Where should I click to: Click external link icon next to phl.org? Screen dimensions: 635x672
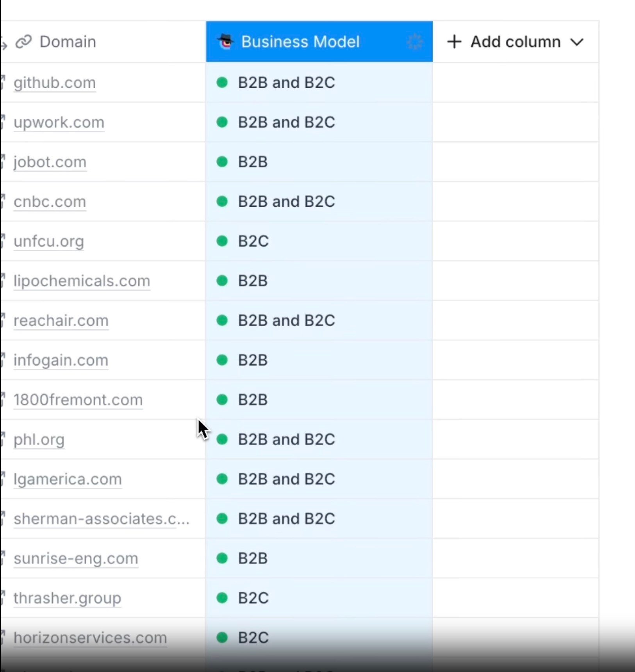[x=2, y=439]
